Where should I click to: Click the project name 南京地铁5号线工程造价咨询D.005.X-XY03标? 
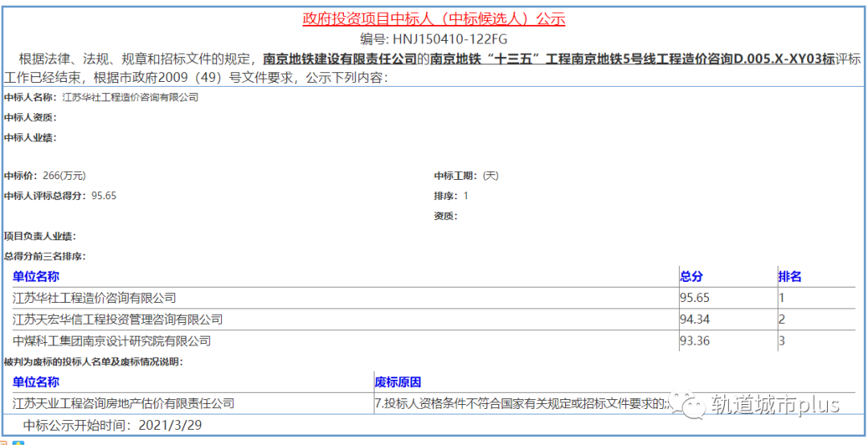click(702, 59)
